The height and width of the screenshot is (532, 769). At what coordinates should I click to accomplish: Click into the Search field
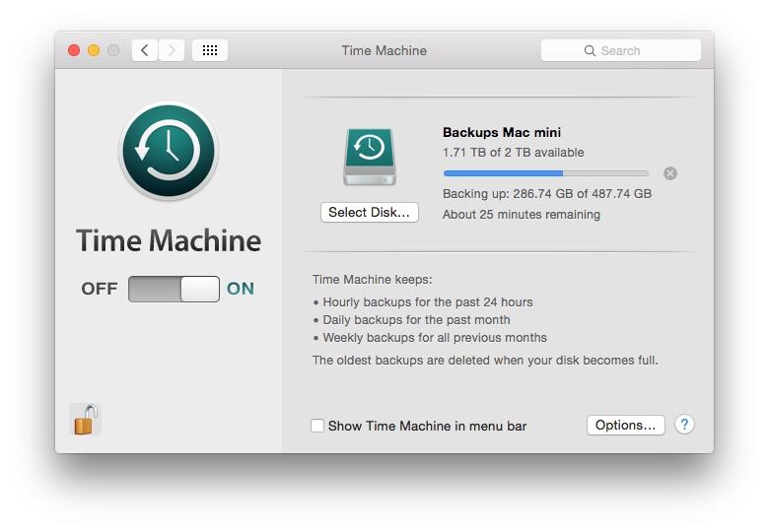620,50
